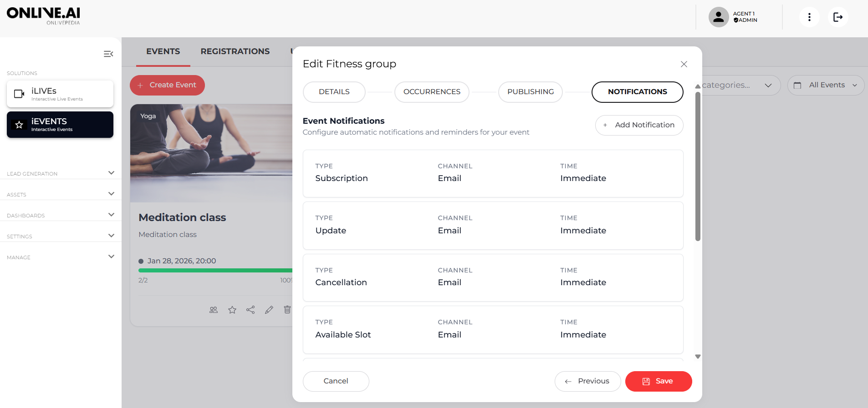Expand the Dashboards sidebar section
This screenshot has height=408, width=868.
[111, 215]
